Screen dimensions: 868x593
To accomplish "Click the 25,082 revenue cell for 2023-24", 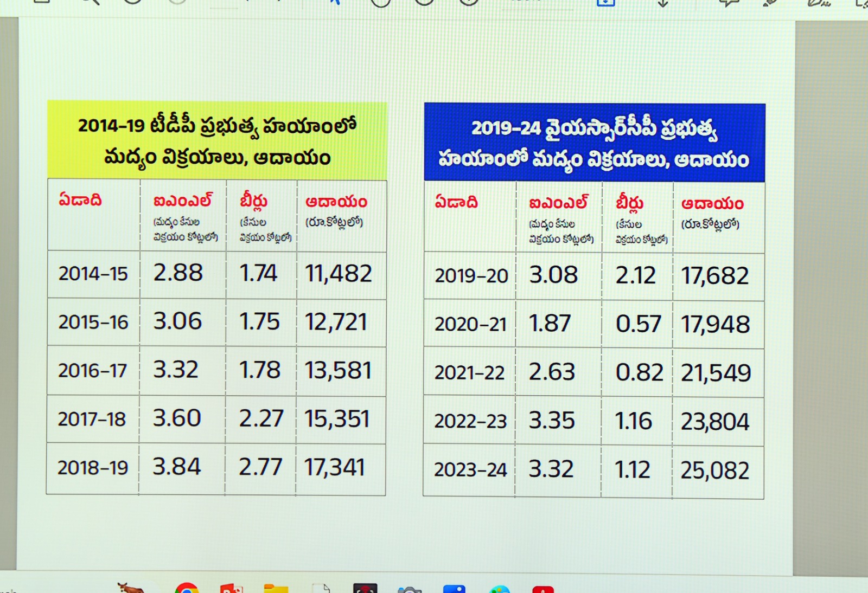I will tap(715, 470).
